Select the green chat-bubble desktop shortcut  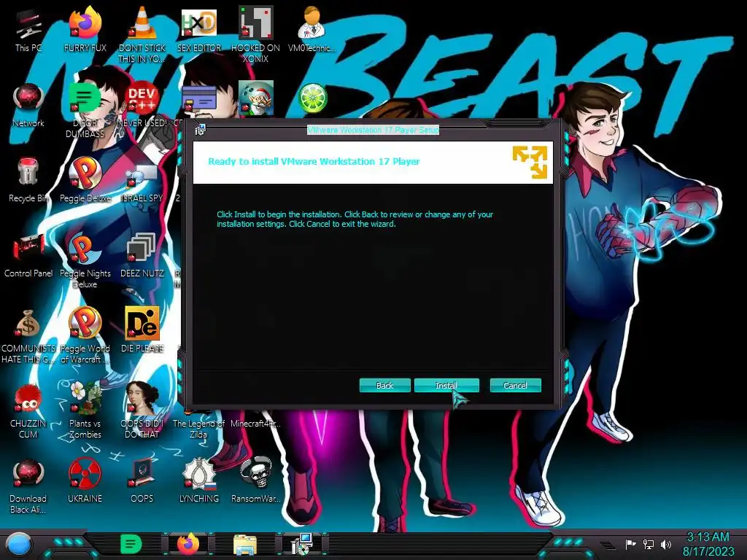[x=85, y=109]
